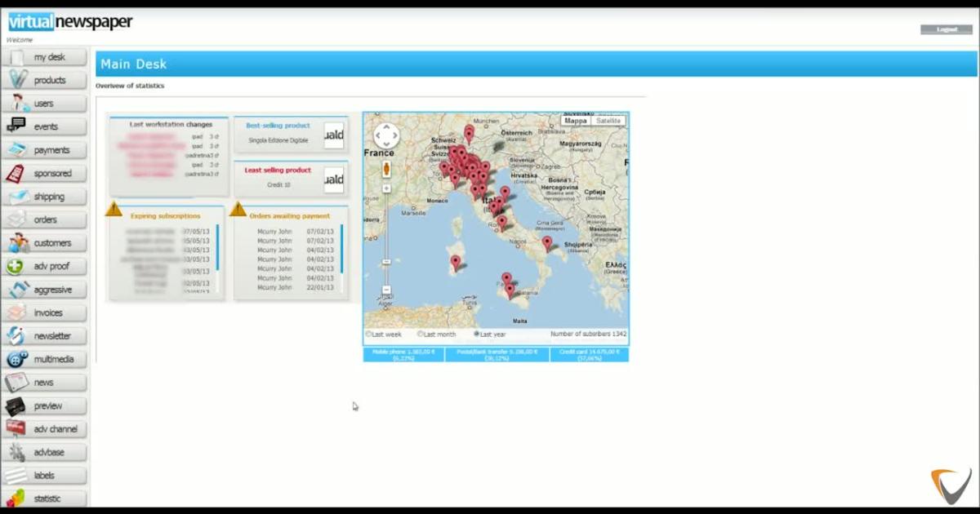This screenshot has height=514, width=980.
Task: Click the multimedia film reel icon
Action: [17, 359]
